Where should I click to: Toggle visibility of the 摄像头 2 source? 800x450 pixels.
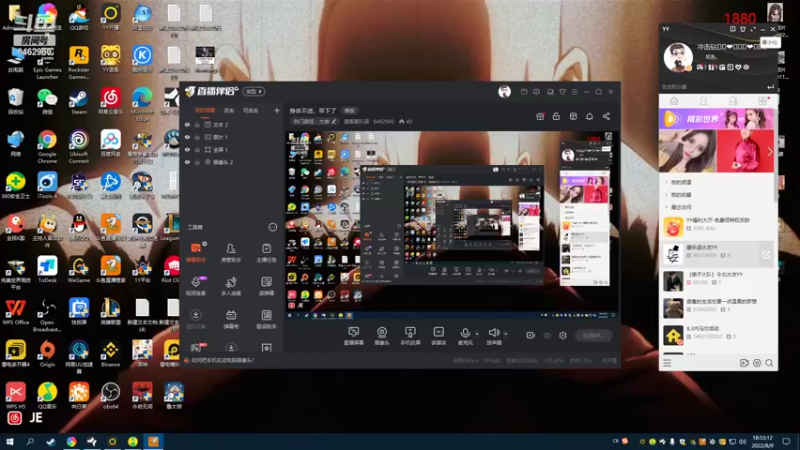point(187,162)
